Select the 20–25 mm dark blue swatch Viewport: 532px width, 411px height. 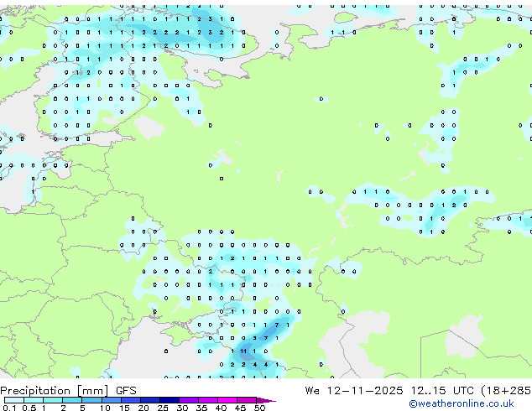click(x=150, y=400)
